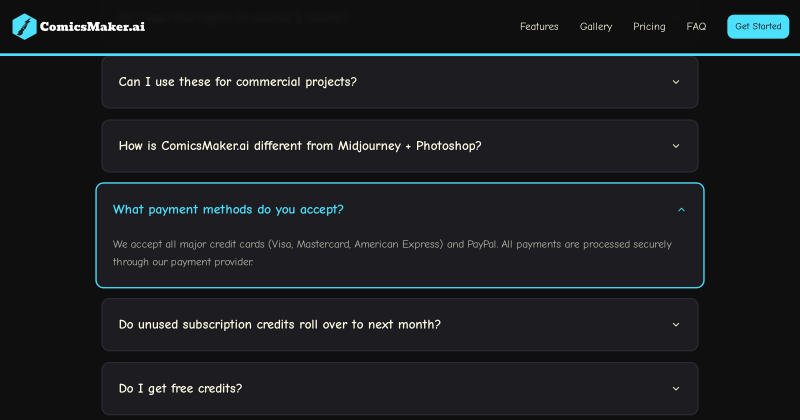
Task: Open the Features nav link
Action: pos(539,27)
